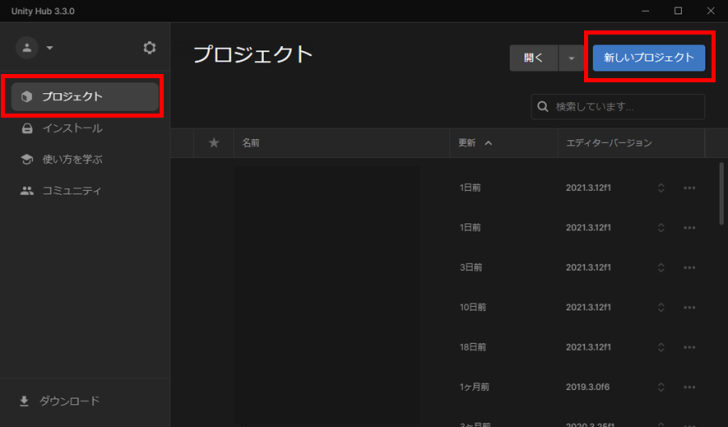
Task: Click the search magnifier icon
Action: (x=544, y=106)
